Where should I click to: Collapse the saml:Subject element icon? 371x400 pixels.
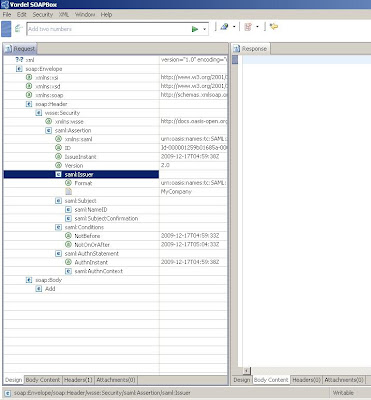click(58, 201)
